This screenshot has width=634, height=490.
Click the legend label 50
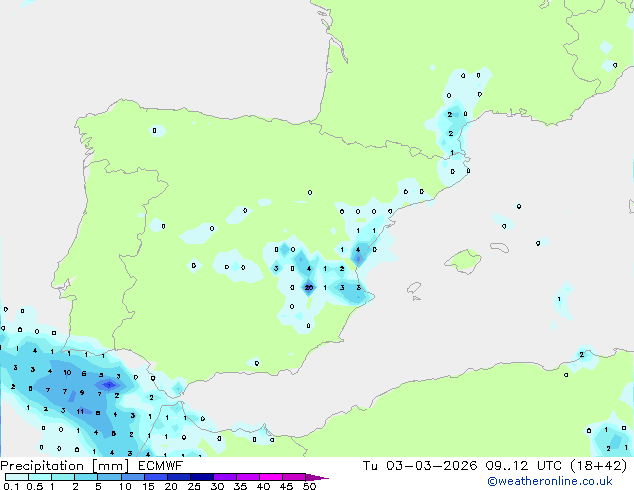[309, 486]
